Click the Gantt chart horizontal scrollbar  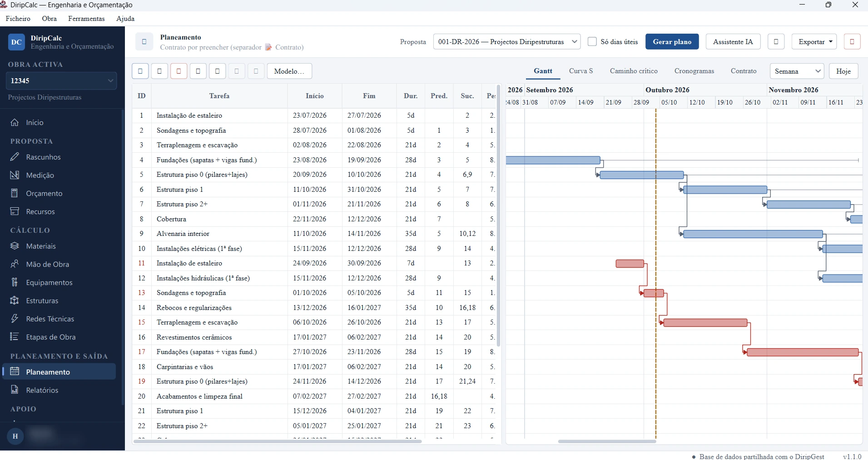point(607,441)
